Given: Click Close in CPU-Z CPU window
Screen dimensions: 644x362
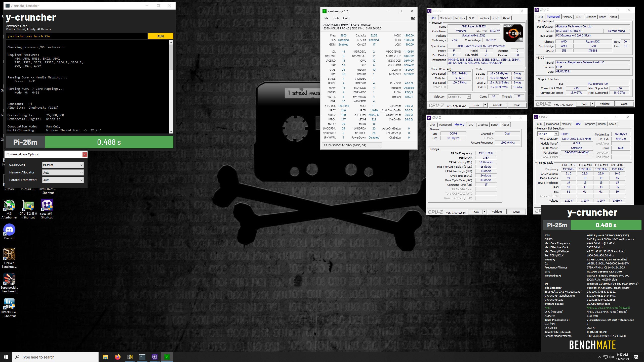Looking at the screenshot, I should click(x=517, y=105).
